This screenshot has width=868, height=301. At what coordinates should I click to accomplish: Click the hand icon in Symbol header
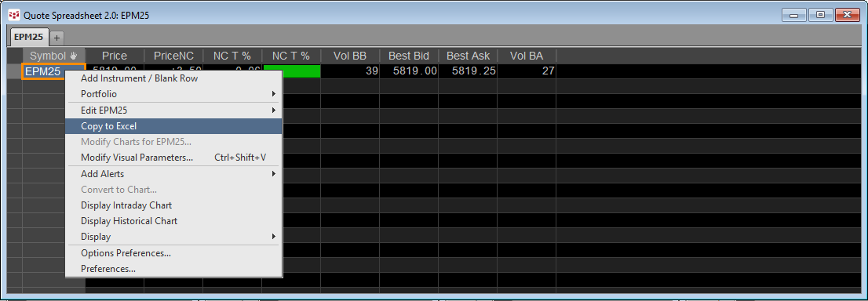point(73,56)
